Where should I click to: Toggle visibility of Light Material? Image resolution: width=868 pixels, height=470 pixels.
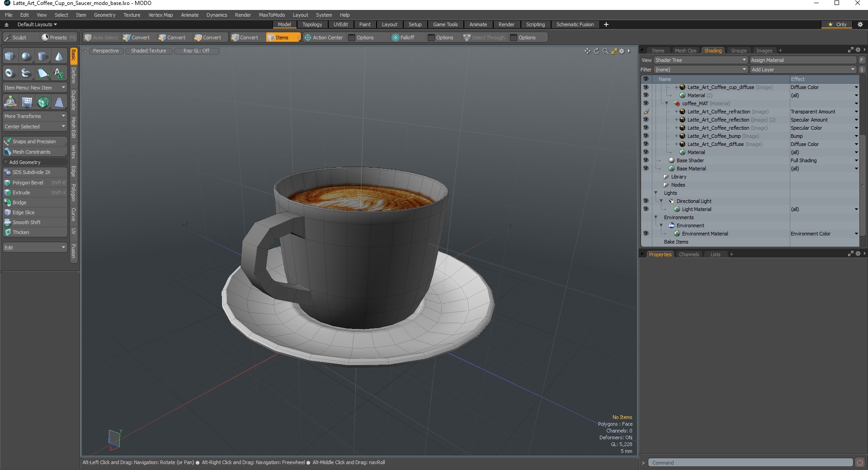(646, 209)
